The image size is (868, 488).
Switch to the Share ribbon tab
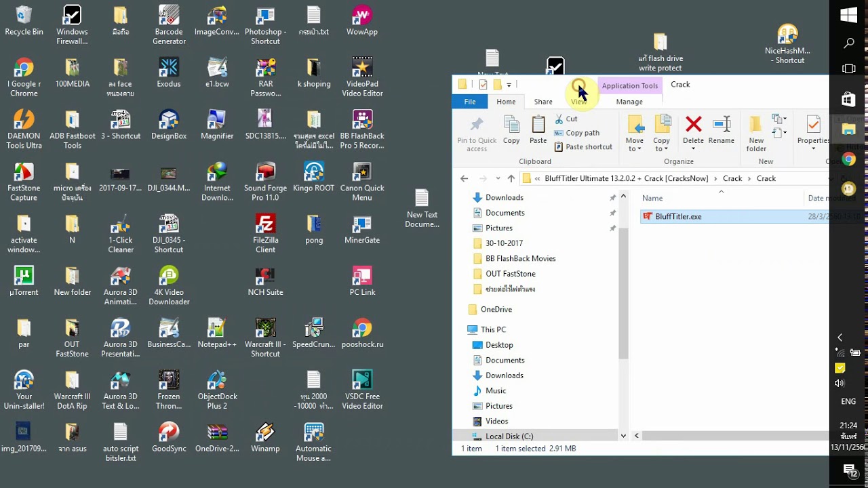(x=543, y=102)
